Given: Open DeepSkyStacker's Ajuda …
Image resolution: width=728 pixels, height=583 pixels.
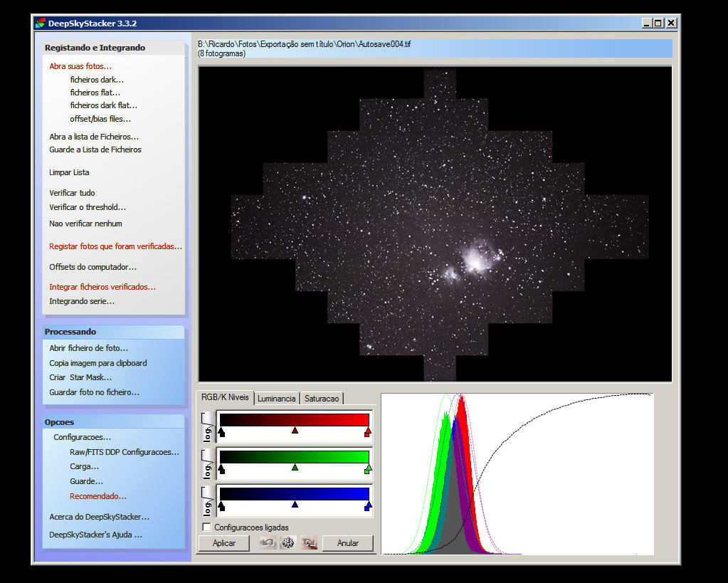Looking at the screenshot, I should (95, 535).
